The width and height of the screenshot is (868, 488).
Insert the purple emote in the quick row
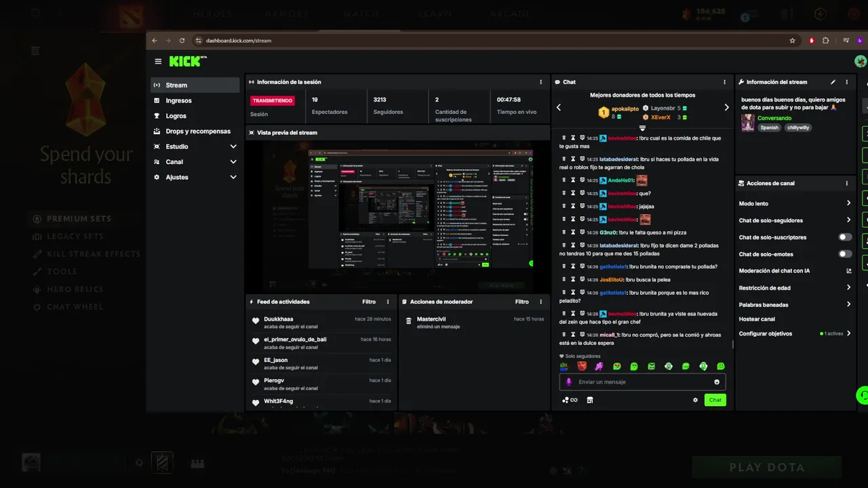(599, 366)
